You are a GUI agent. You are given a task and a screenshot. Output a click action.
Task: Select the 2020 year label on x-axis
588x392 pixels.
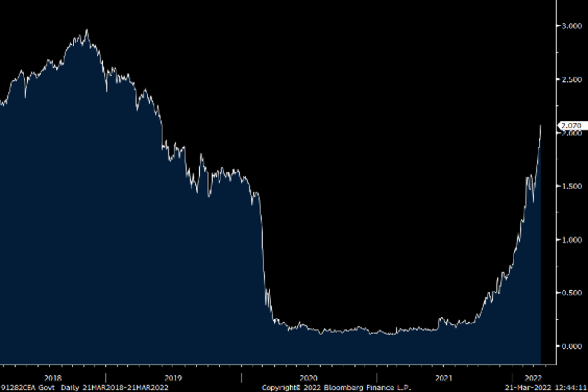309,378
